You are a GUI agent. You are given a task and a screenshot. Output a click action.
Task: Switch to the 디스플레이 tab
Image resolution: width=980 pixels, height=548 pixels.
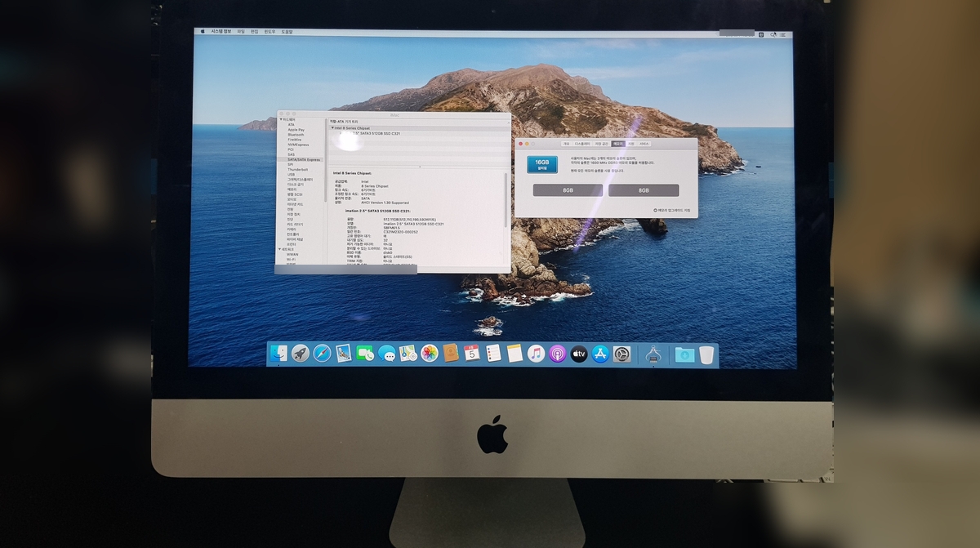(x=582, y=144)
